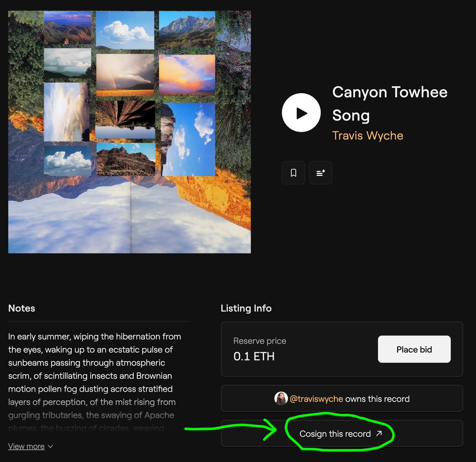Viewport: 476px width, 462px height.
Task: Click the red rock mesa photo
Action: [x=126, y=159]
